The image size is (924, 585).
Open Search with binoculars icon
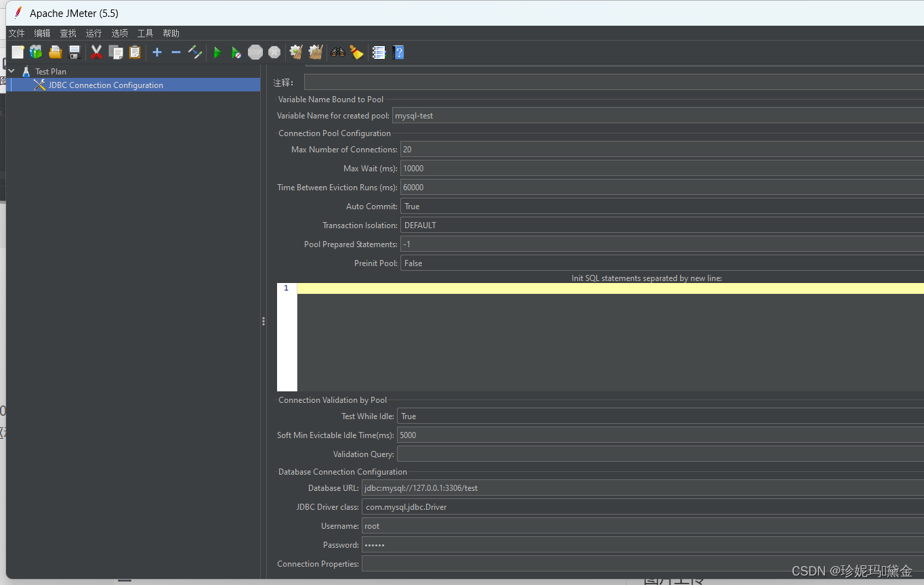click(x=338, y=52)
